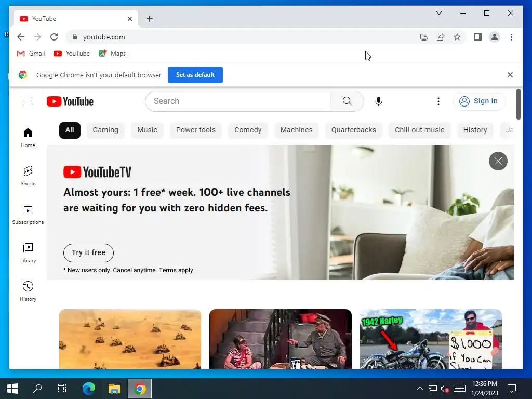
Task: Go to Home in the sidebar
Action: click(x=28, y=137)
